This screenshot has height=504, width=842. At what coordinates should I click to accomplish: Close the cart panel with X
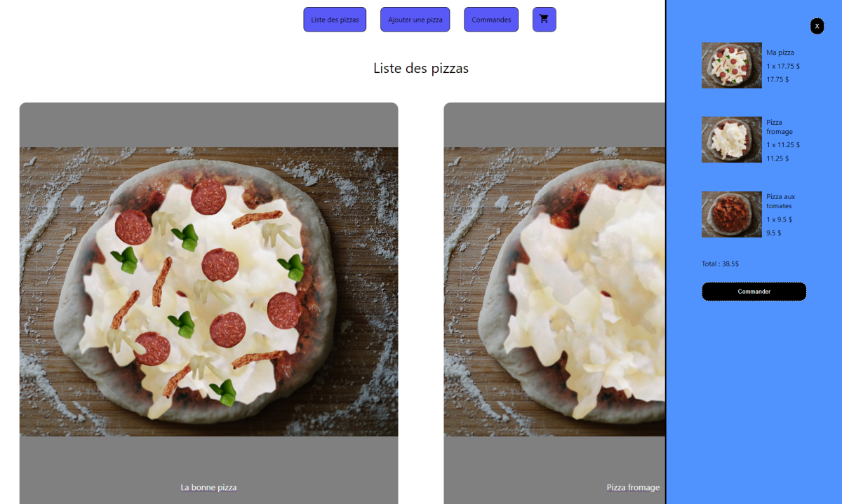817,26
